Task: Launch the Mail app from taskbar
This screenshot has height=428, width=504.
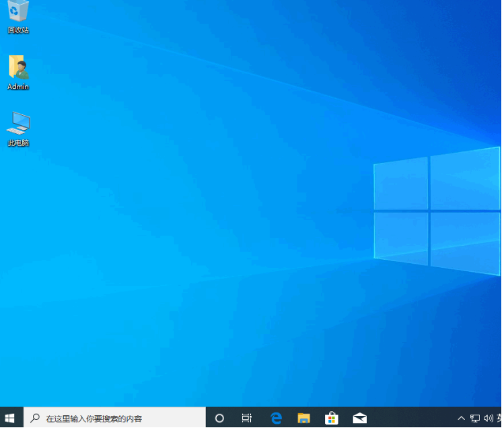Action: tap(359, 418)
